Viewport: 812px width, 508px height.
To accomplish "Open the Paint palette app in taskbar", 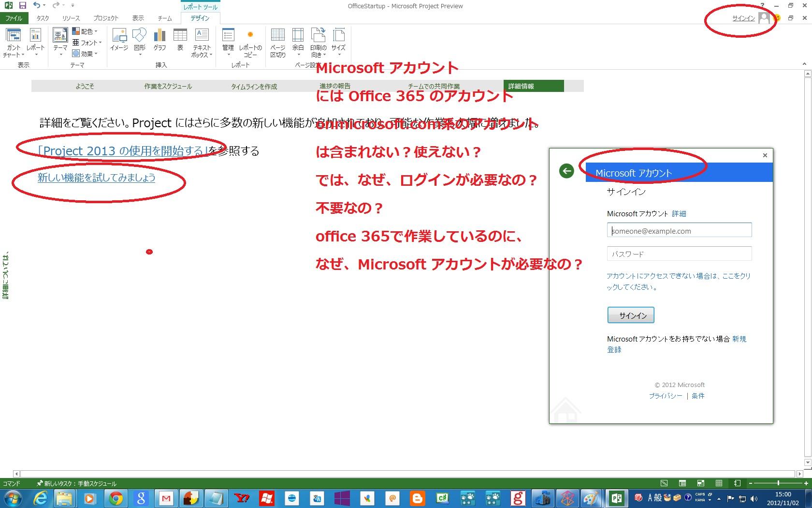I will pos(591,498).
